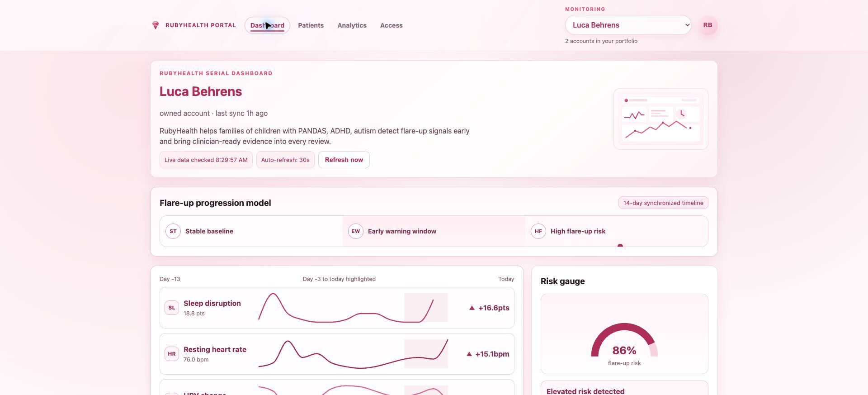This screenshot has width=868, height=395.
Task: Select the ST stable baseline badge
Action: click(173, 231)
